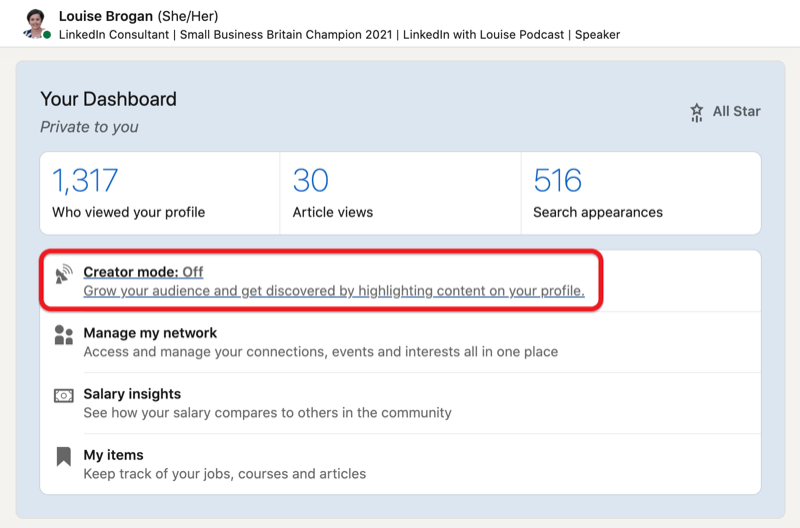
Task: Click the Your Dashboard heading
Action: 108,99
